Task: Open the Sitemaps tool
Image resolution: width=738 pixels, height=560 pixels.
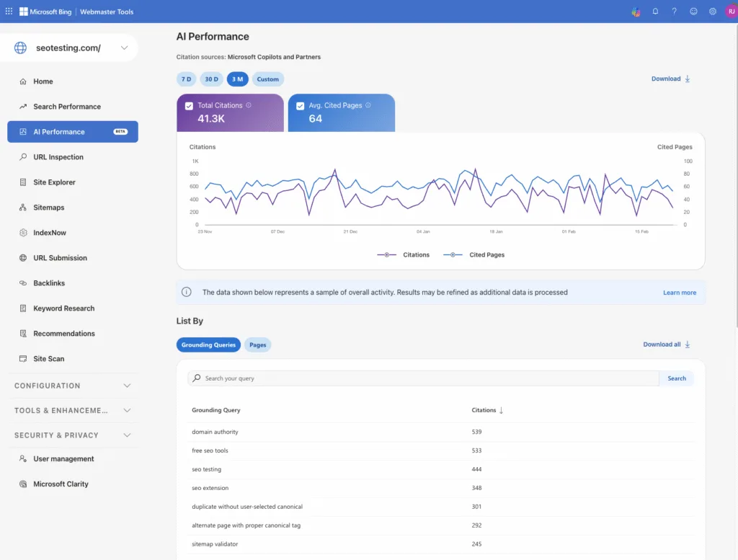Action: [50, 207]
